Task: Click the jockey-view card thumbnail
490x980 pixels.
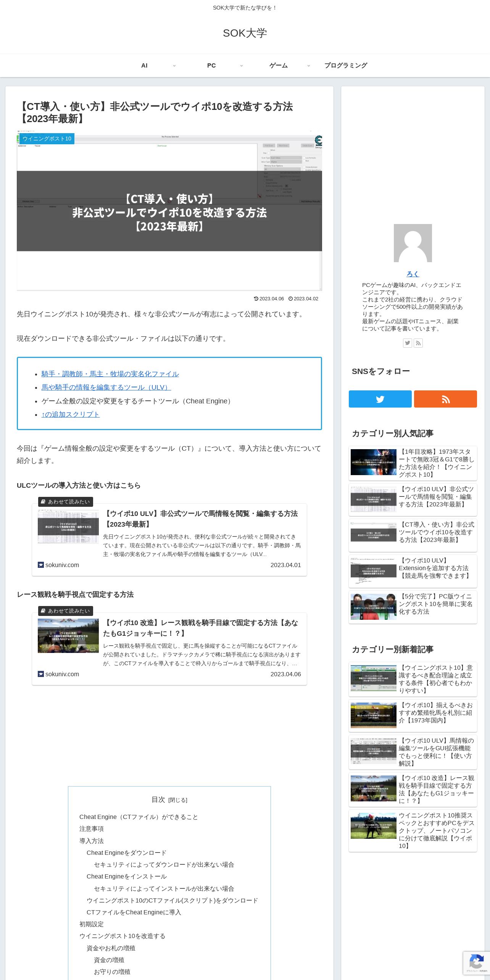Action: [68, 636]
